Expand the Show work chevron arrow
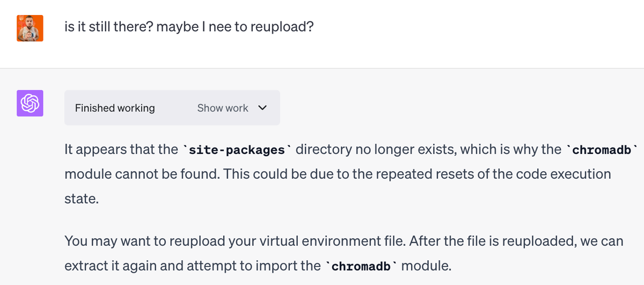 tap(262, 108)
